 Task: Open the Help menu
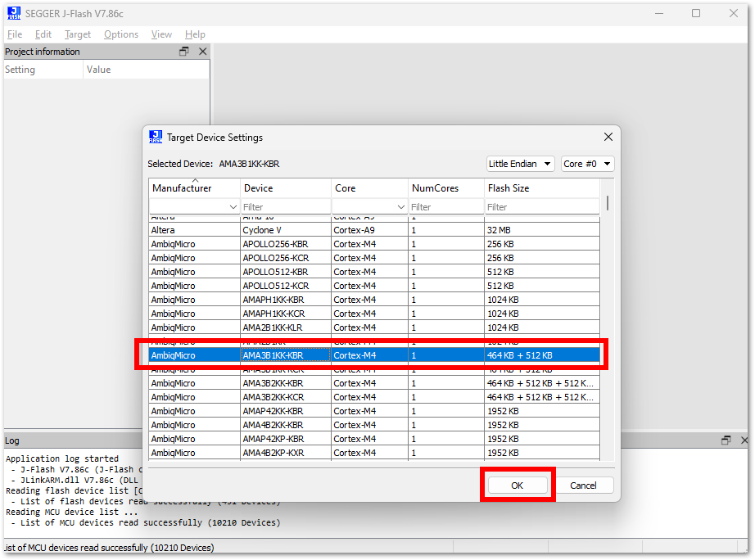[195, 34]
